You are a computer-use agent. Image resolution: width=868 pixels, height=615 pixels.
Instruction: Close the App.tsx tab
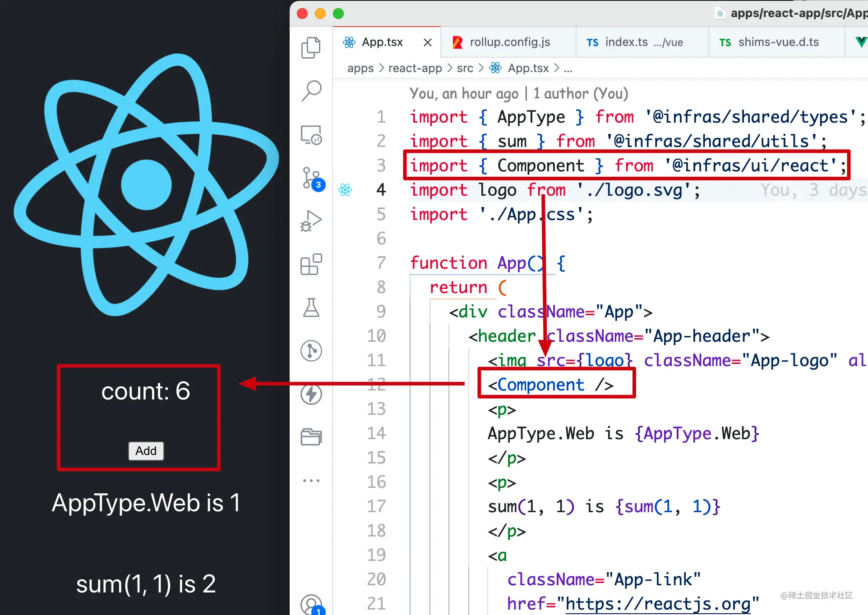click(428, 42)
